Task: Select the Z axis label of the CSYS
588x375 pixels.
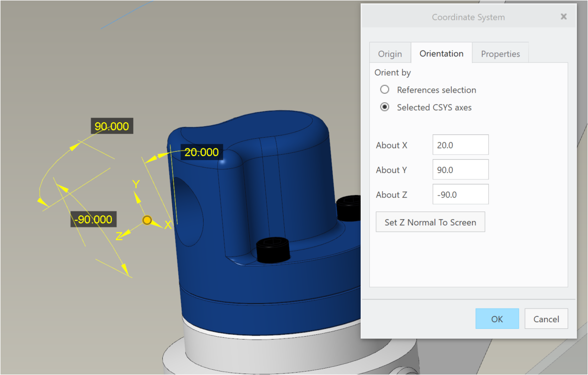Action: click(x=119, y=236)
